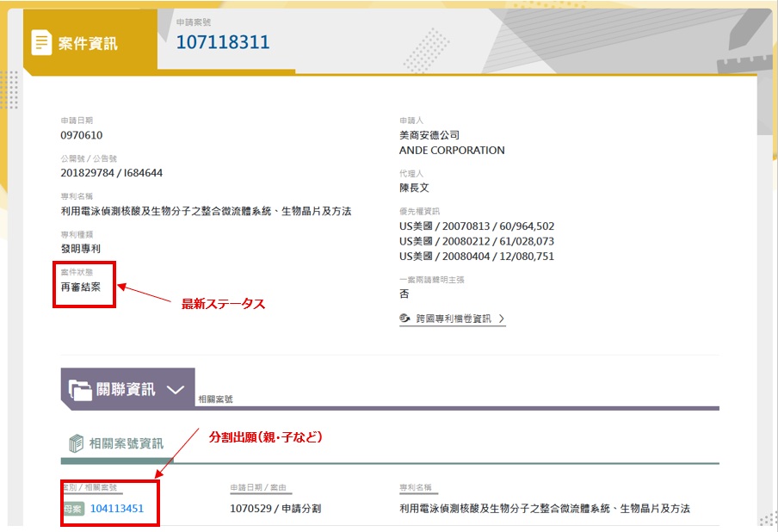Click the related case entry 1070529 / 申請分割
778x532 pixels.
point(275,508)
